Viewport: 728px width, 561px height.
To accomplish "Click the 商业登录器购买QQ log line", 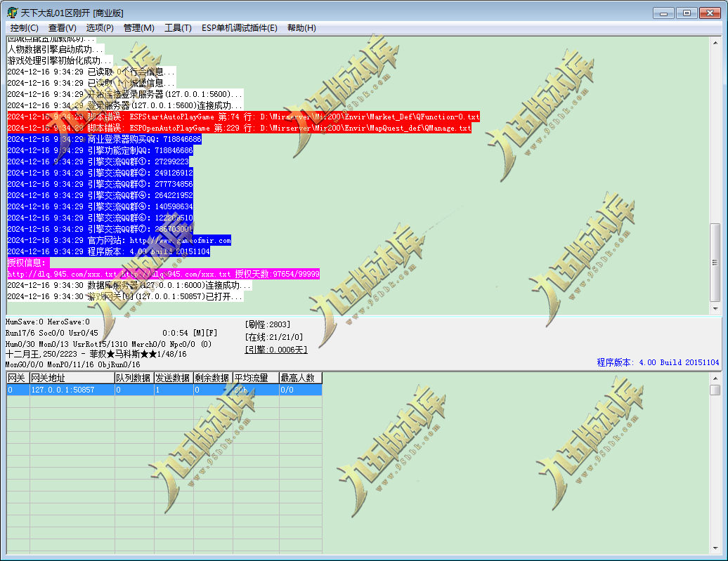I will 105,139.
